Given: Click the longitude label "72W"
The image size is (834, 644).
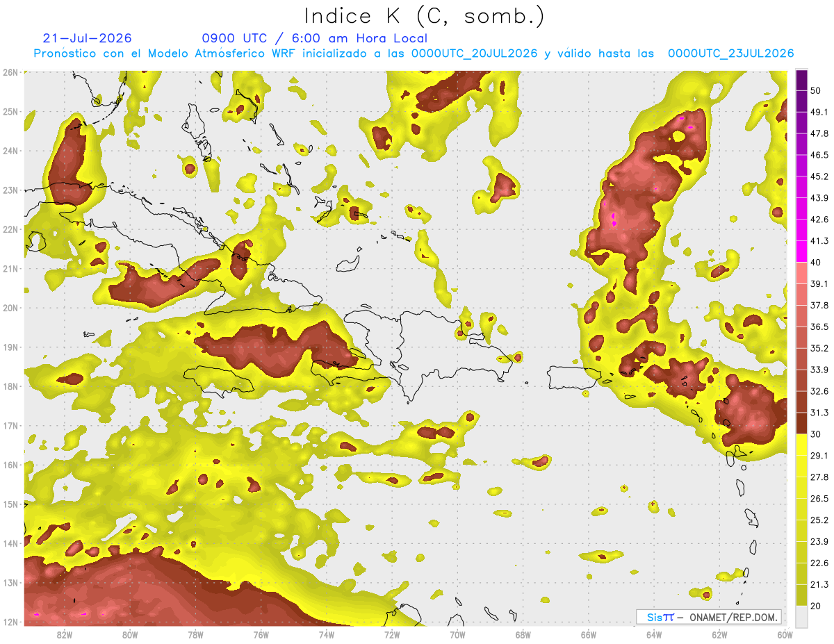Looking at the screenshot, I should click(x=392, y=635).
